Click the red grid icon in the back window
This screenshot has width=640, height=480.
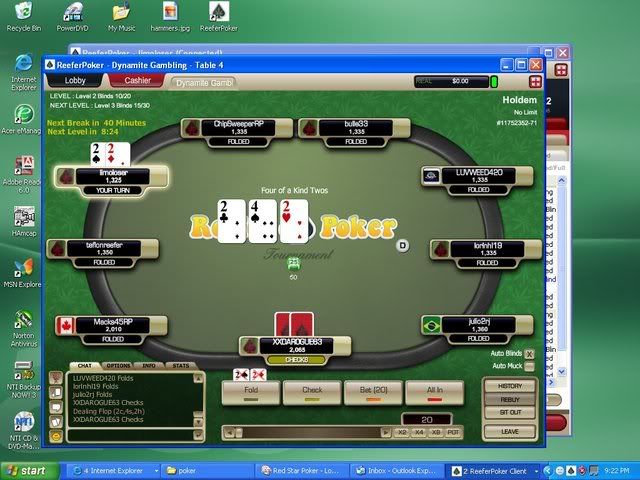click(561, 70)
